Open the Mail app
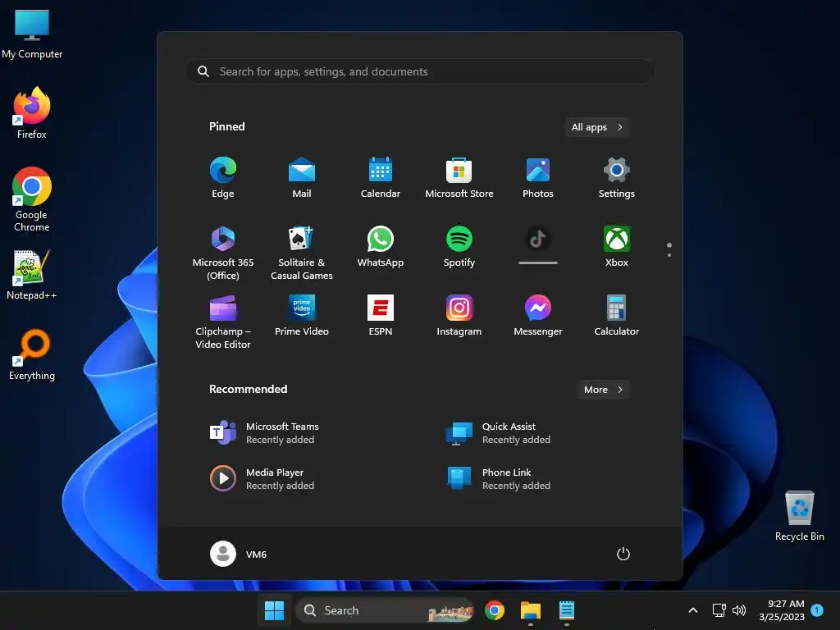This screenshot has width=840, height=630. [x=302, y=178]
